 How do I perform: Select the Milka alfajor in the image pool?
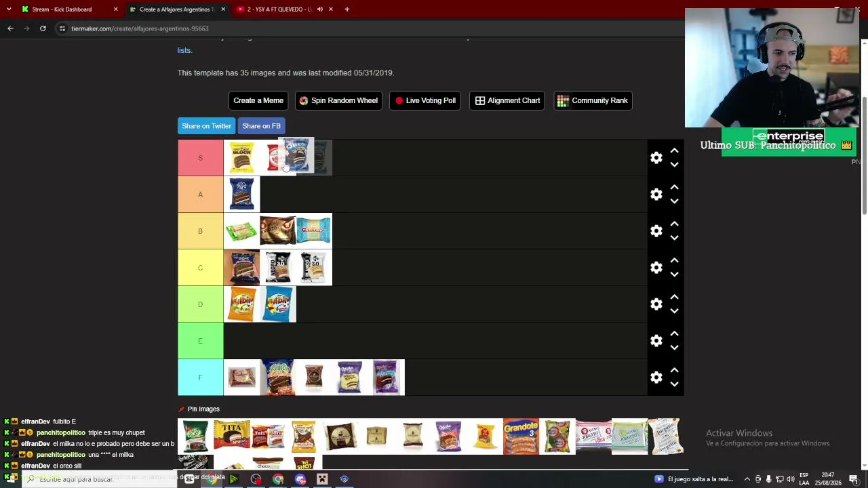coord(449,436)
